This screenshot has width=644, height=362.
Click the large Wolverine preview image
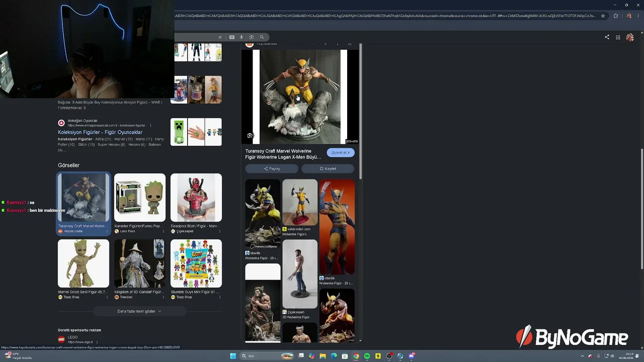click(x=300, y=97)
